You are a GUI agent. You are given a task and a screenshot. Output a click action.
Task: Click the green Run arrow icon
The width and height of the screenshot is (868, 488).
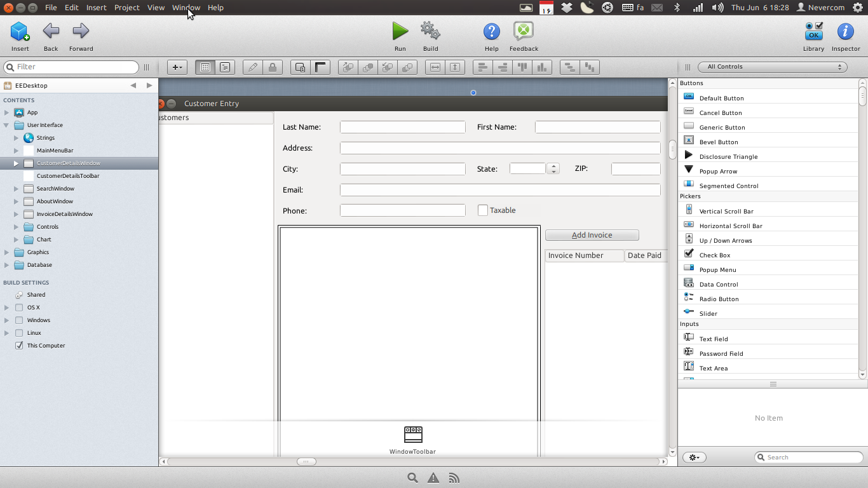[x=400, y=31]
